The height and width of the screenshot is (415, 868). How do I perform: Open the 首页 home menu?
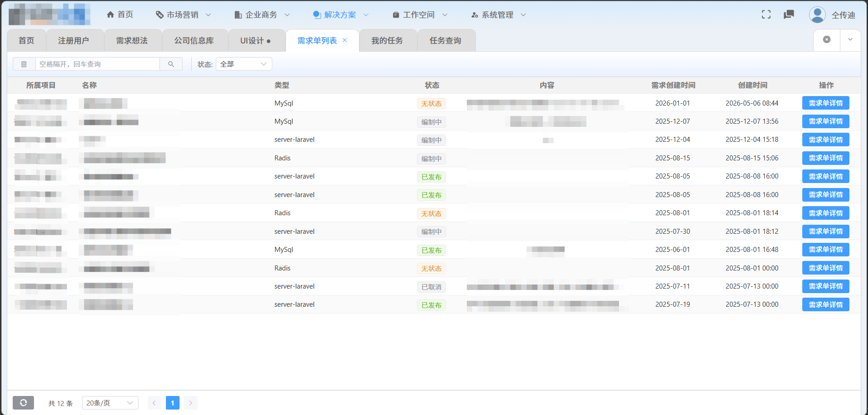click(x=120, y=14)
